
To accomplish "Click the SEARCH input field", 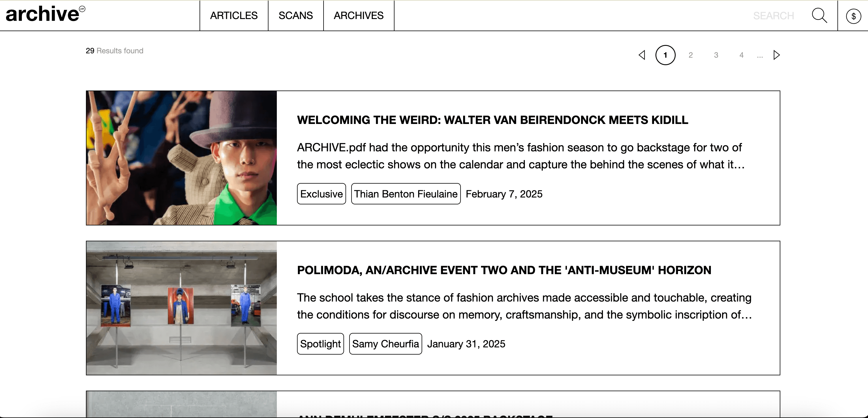I will (x=774, y=15).
